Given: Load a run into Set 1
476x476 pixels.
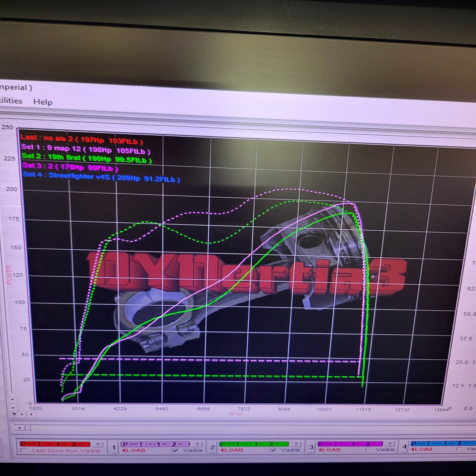Looking at the screenshot, I should click(134, 450).
